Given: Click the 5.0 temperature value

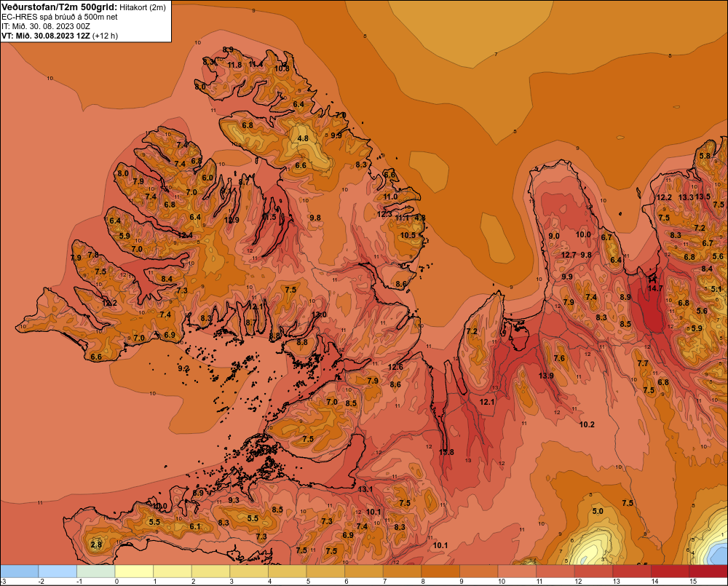Looking at the screenshot, I should (598, 511).
